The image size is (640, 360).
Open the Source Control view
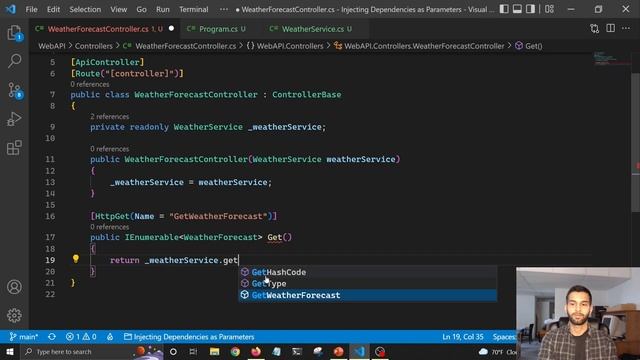14,90
